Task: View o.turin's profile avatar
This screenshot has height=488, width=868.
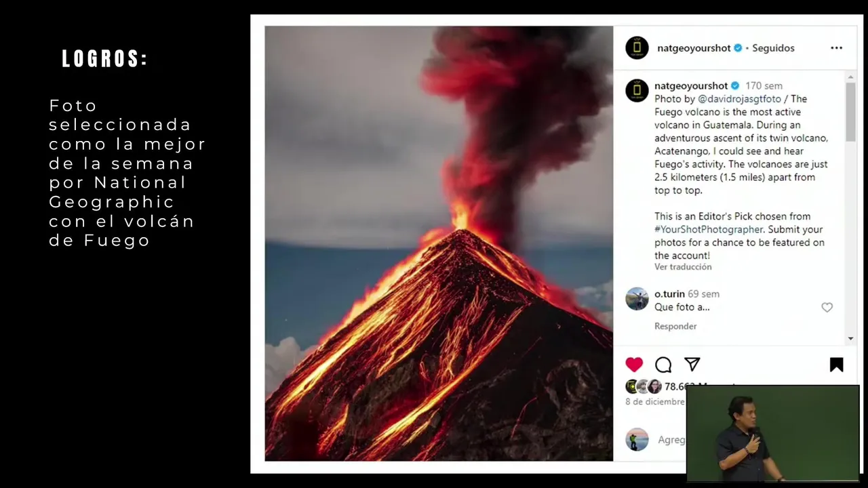Action: (637, 298)
